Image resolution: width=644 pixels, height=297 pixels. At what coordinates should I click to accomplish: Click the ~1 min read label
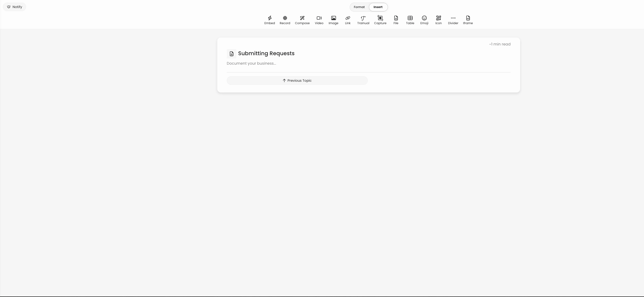point(500,44)
